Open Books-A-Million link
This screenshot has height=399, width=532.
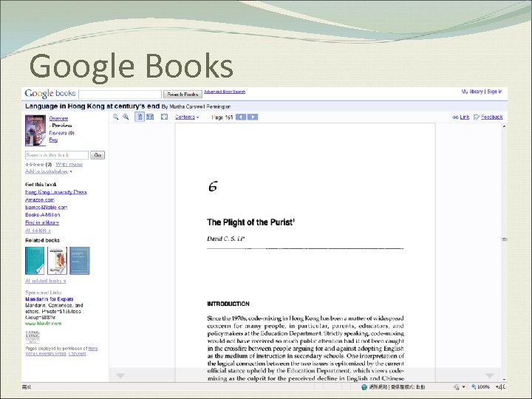pyautogui.click(x=42, y=215)
